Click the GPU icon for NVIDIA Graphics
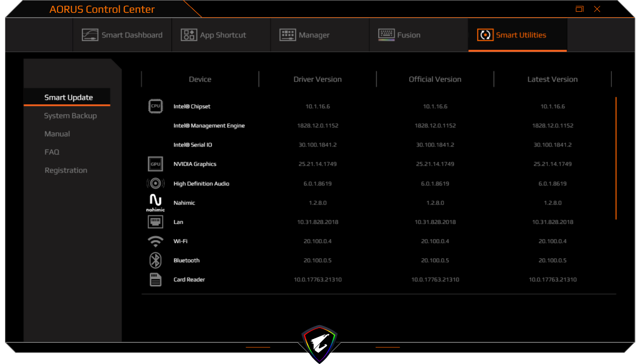This screenshot has width=640, height=364. [x=156, y=164]
